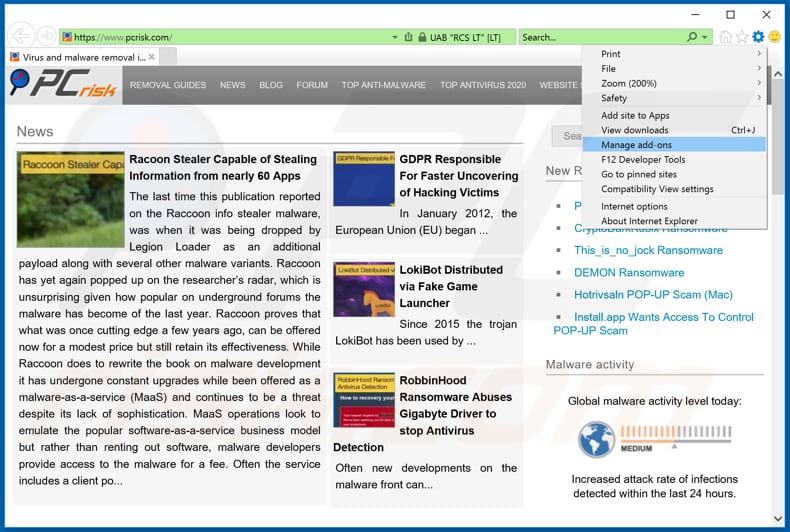Open the DEMON Ransomware link

click(629, 272)
